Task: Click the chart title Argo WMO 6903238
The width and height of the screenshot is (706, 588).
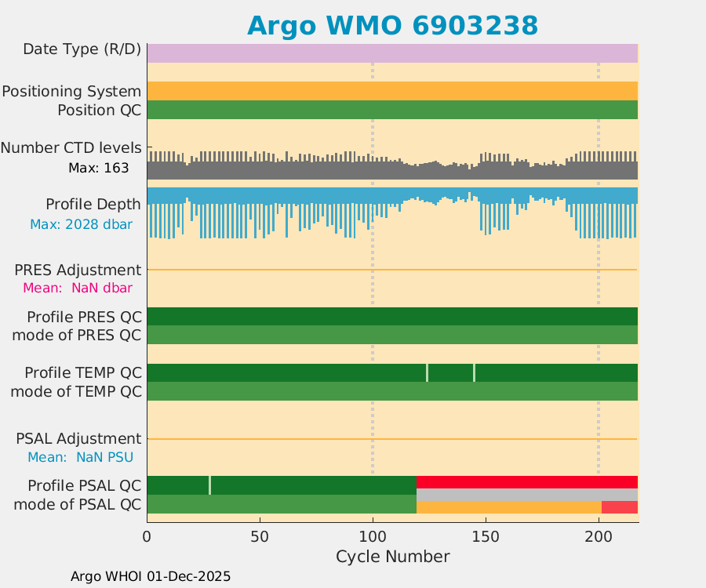Action: (392, 26)
